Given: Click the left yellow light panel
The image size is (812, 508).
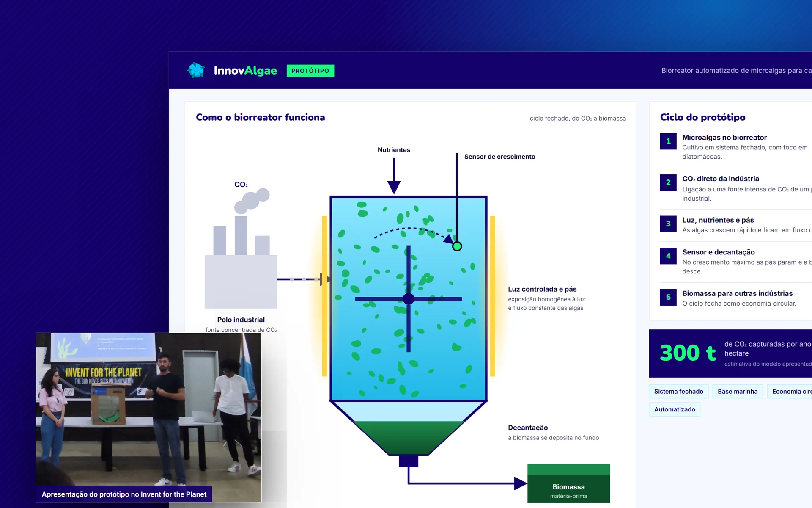Looking at the screenshot, I should 324,296.
